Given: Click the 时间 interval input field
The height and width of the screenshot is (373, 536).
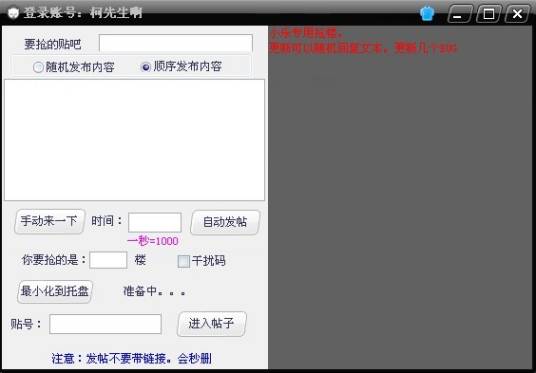Looking at the screenshot, I should tap(155, 222).
